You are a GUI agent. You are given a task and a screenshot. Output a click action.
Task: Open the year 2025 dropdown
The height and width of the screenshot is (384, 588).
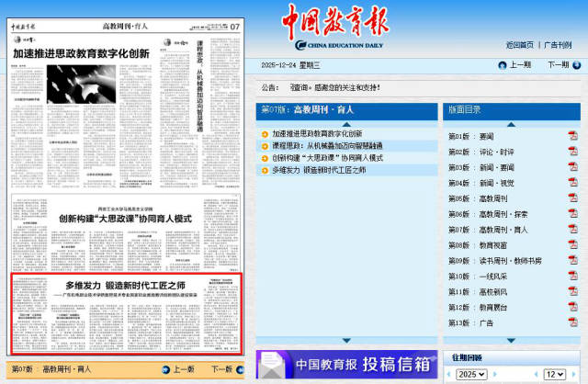click(x=470, y=374)
